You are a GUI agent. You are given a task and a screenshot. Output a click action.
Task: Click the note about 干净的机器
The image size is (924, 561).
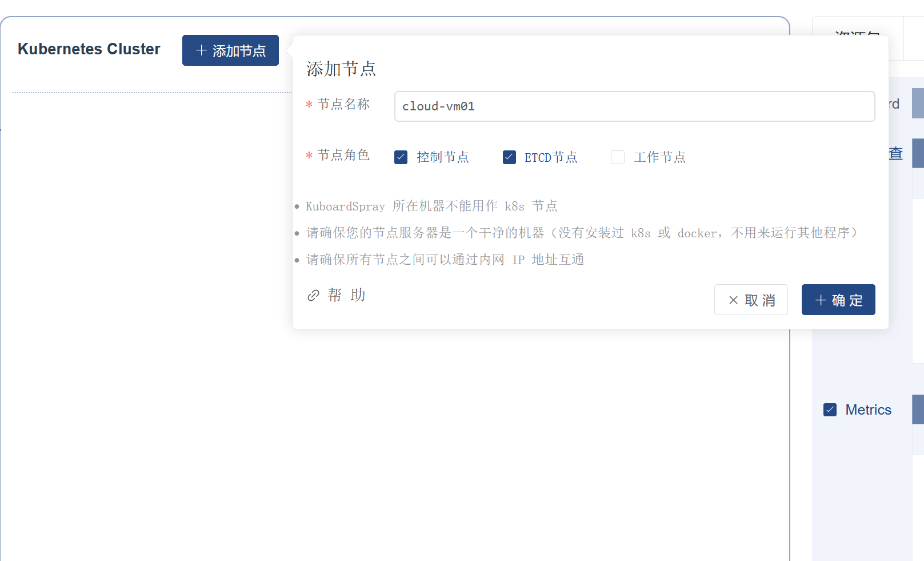click(582, 233)
